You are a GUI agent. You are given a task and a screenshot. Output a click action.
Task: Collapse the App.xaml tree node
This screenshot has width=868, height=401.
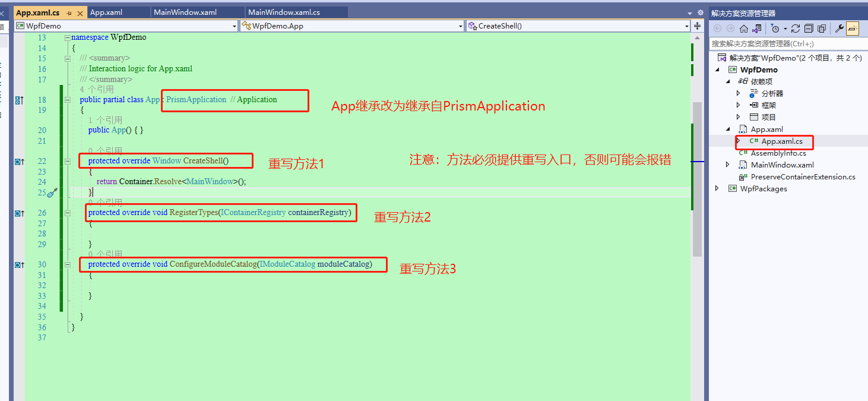click(727, 129)
